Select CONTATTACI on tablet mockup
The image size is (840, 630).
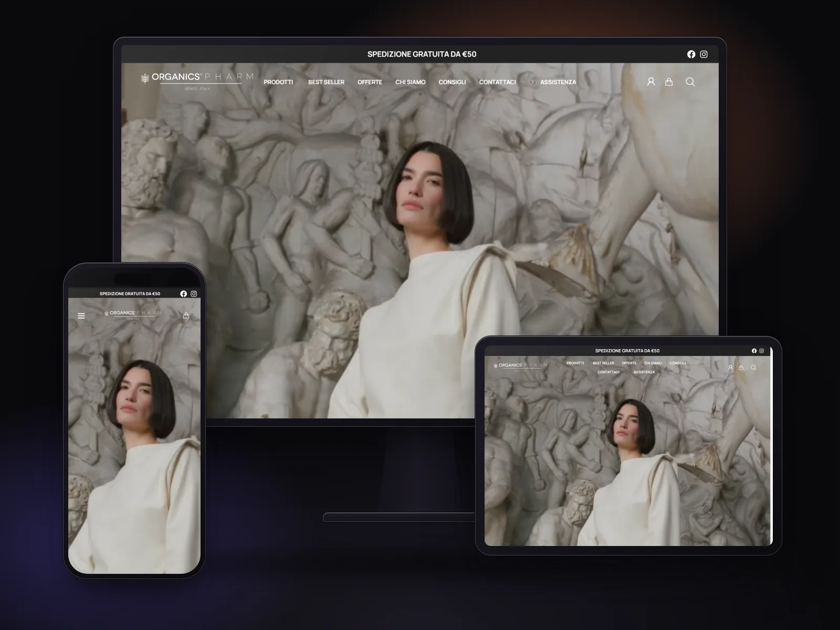[608, 372]
